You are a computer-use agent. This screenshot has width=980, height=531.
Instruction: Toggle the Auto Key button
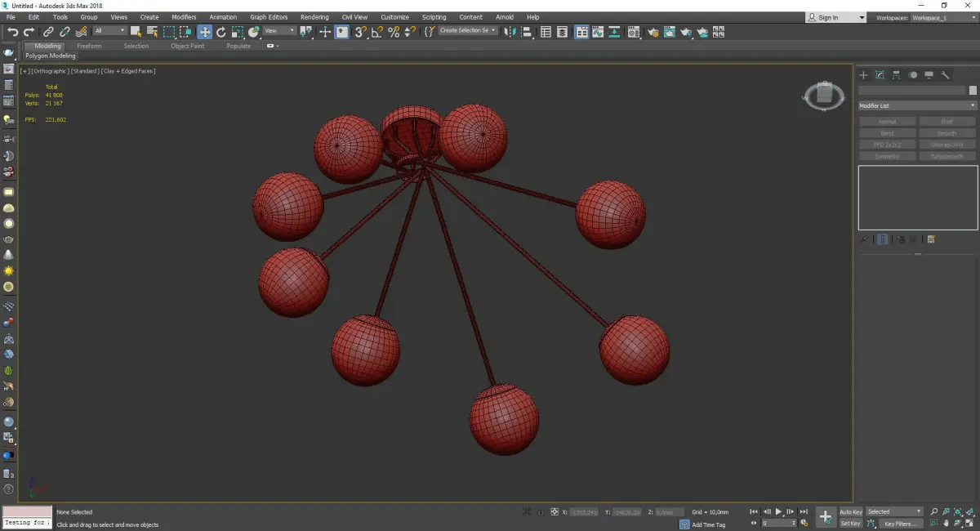coord(851,512)
